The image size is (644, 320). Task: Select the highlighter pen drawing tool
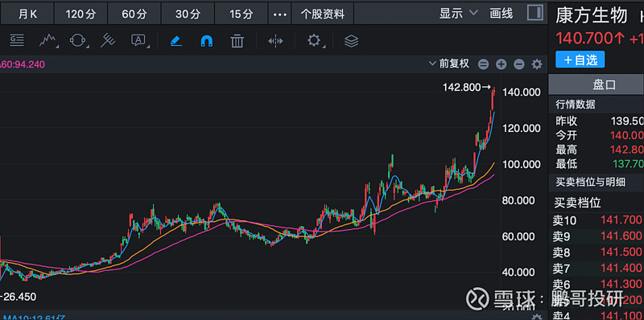click(176, 41)
